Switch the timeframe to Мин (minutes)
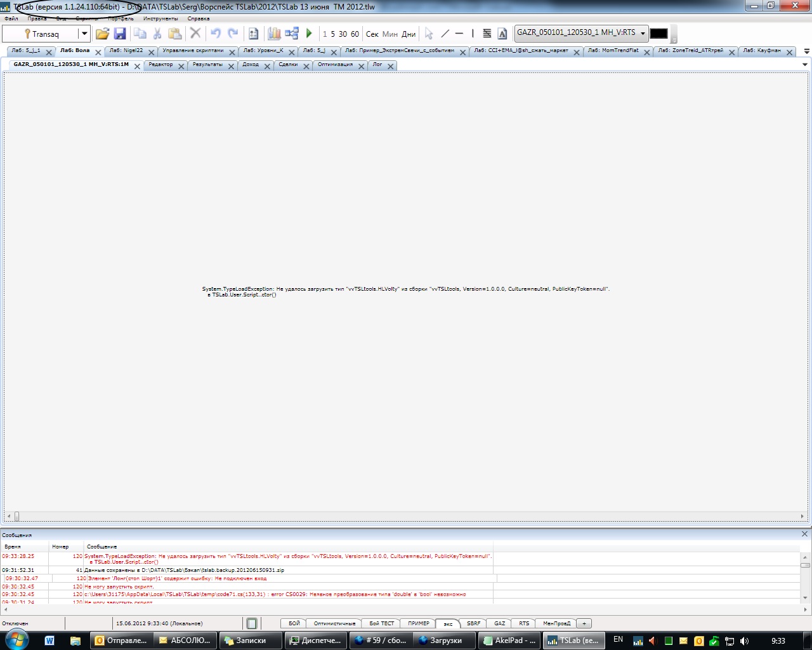 pos(390,34)
